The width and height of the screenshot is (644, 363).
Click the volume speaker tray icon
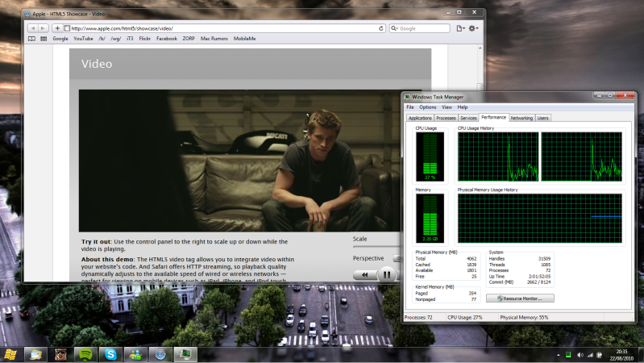[580, 355]
